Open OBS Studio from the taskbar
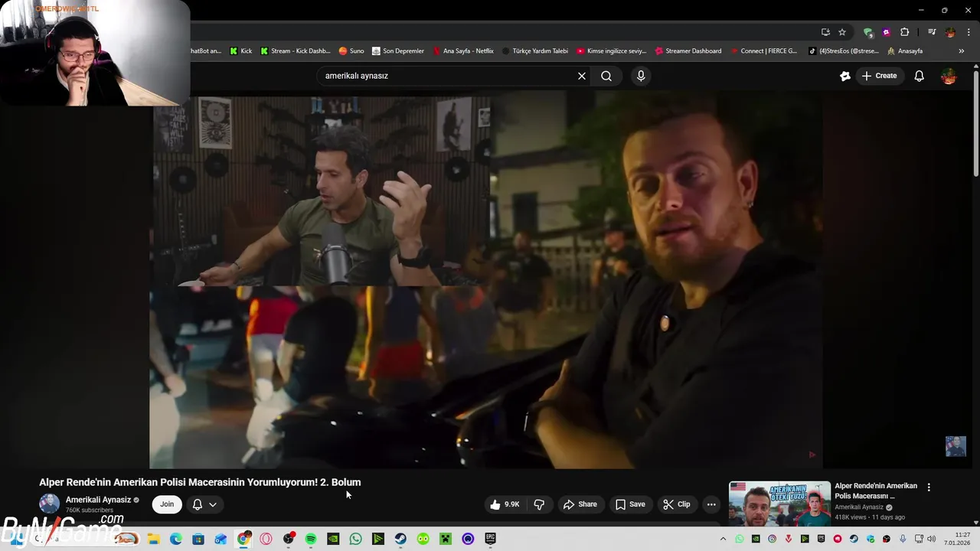 288,539
